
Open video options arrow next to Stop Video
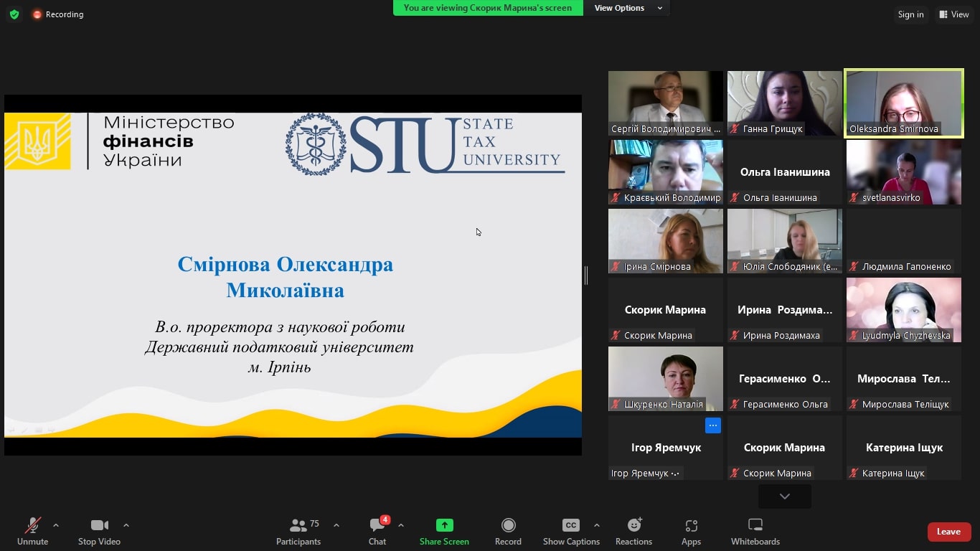tap(126, 525)
